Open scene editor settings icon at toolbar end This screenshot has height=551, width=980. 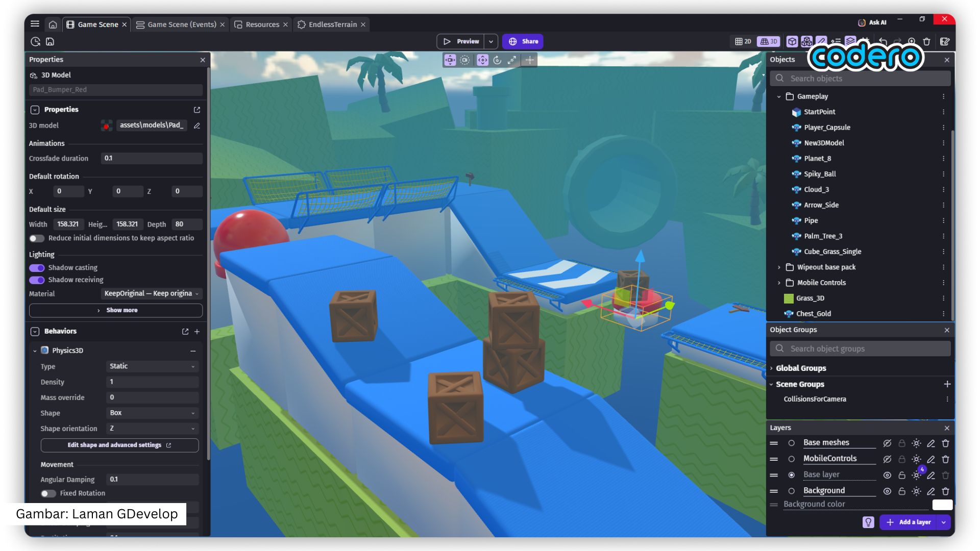945,41
